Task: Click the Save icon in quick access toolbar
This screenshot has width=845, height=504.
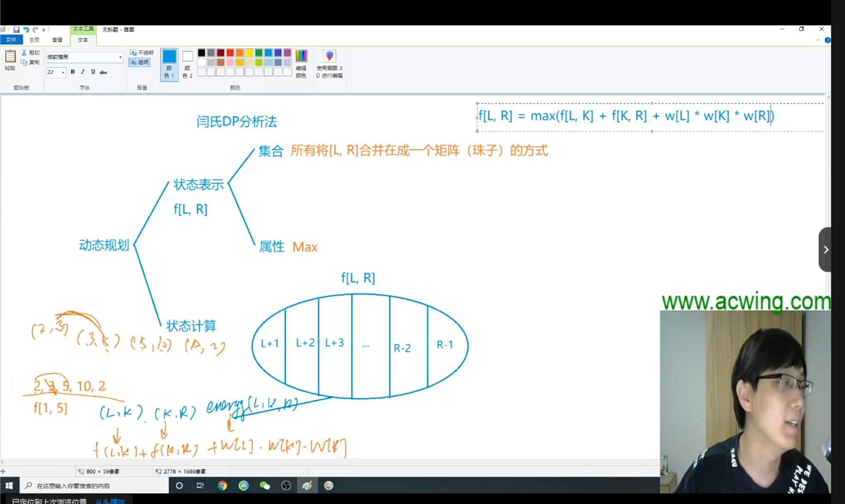Action: point(16,29)
